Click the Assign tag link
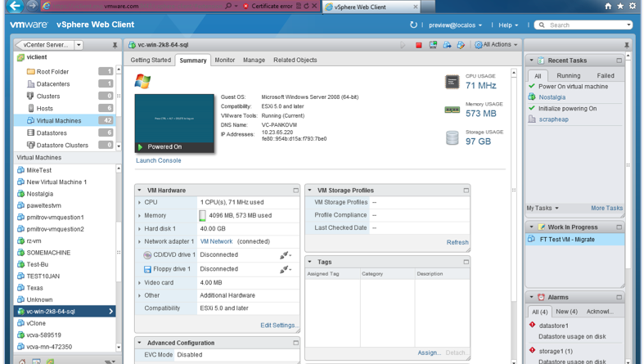 coord(429,353)
